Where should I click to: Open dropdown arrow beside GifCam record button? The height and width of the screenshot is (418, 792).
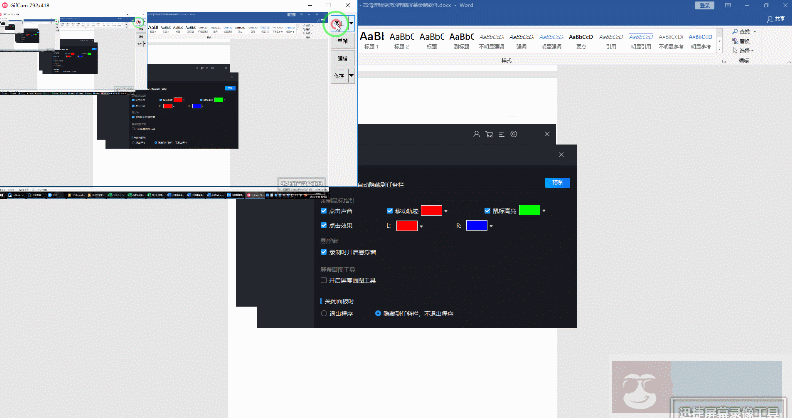351,22
